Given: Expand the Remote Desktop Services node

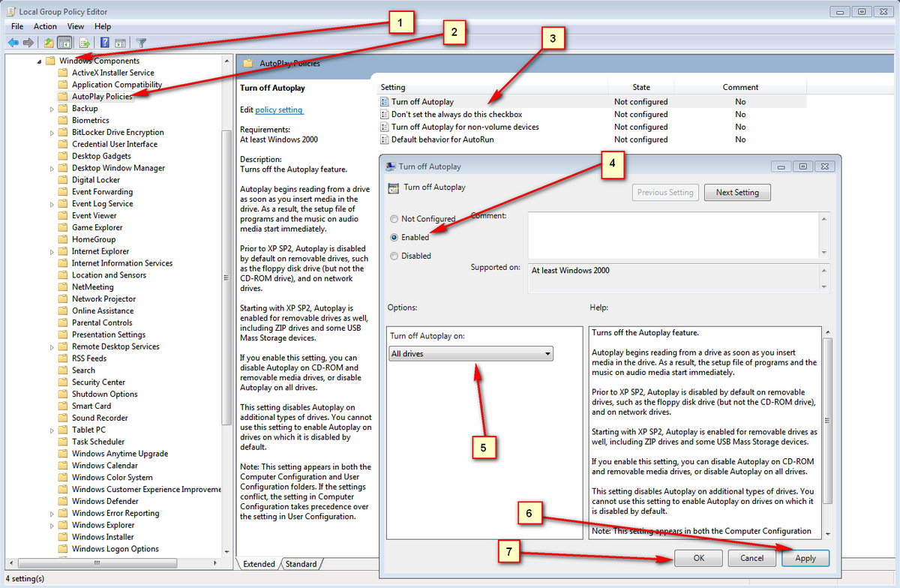Looking at the screenshot, I should [52, 346].
